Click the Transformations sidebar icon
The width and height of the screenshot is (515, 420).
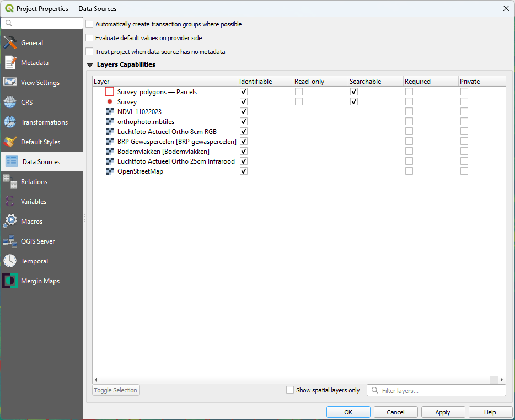[9, 122]
